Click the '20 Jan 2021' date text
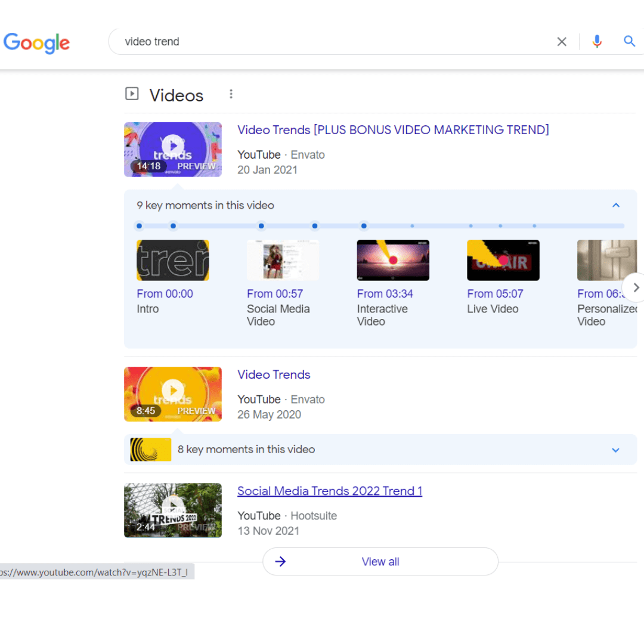Screen dimensions: 644x644 point(267,170)
